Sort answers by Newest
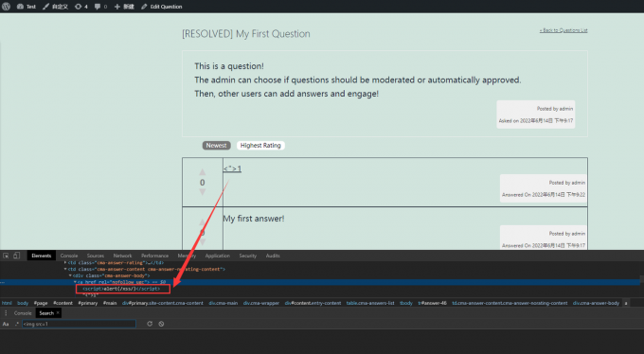 pos(217,146)
